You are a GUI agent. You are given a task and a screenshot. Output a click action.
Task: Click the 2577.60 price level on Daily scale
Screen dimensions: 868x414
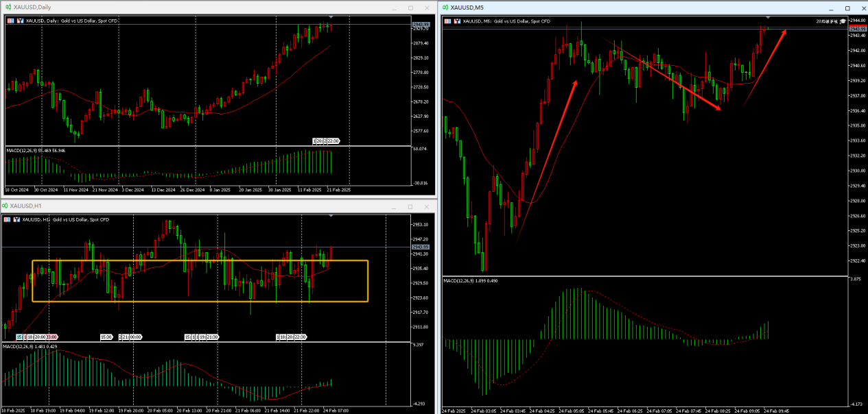[420, 131]
